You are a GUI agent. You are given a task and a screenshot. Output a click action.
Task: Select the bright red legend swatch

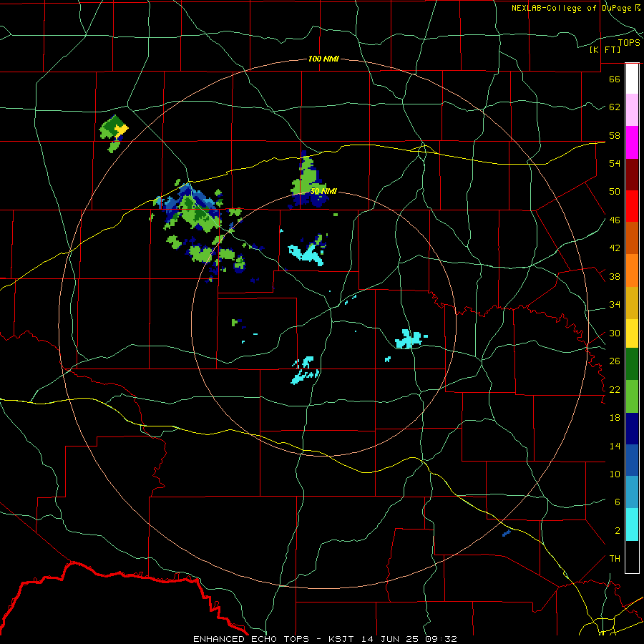(632, 206)
